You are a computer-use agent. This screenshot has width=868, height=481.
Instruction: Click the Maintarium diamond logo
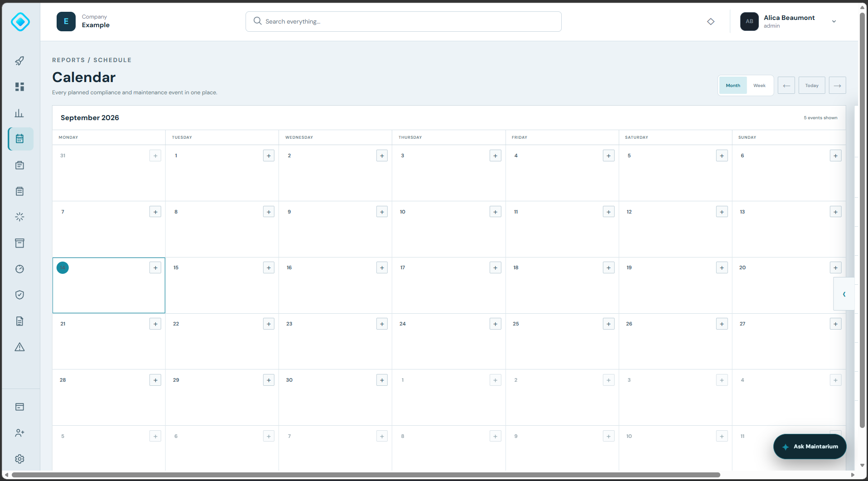click(x=20, y=22)
